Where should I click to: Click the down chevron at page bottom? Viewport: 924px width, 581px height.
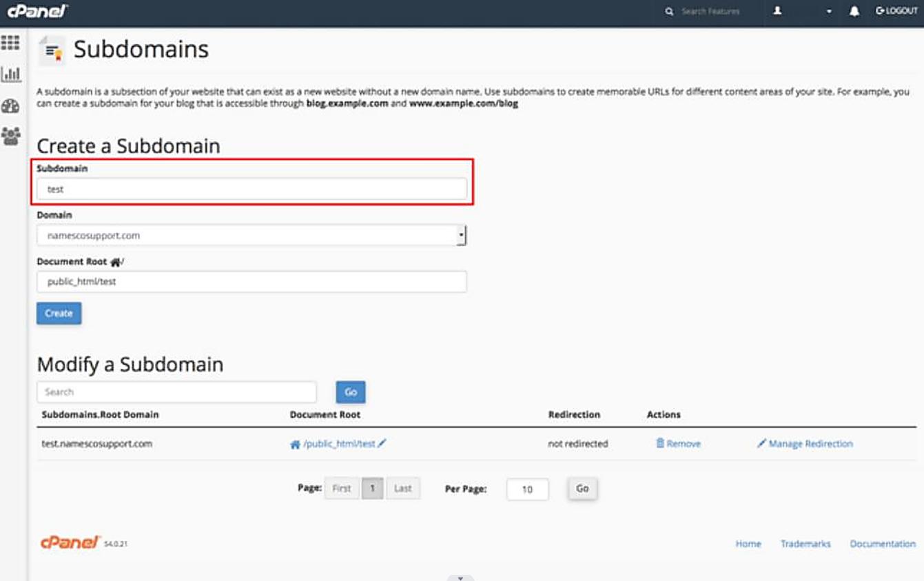coord(460,577)
